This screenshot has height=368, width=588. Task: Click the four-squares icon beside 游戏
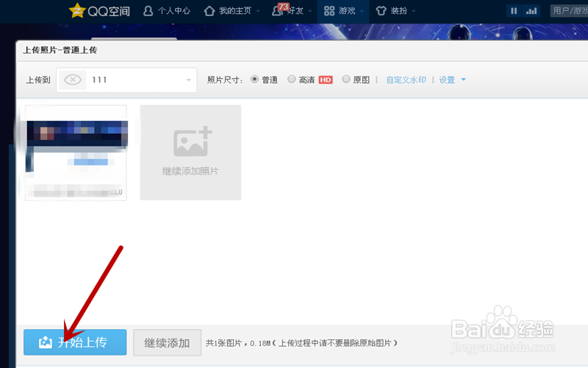pyautogui.click(x=329, y=11)
